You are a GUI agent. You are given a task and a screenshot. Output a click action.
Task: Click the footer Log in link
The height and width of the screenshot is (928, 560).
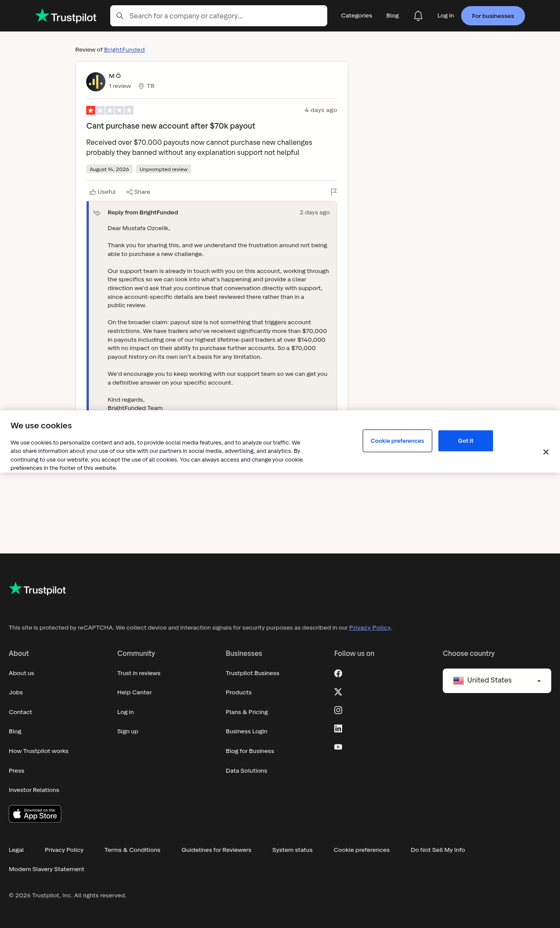tap(126, 712)
